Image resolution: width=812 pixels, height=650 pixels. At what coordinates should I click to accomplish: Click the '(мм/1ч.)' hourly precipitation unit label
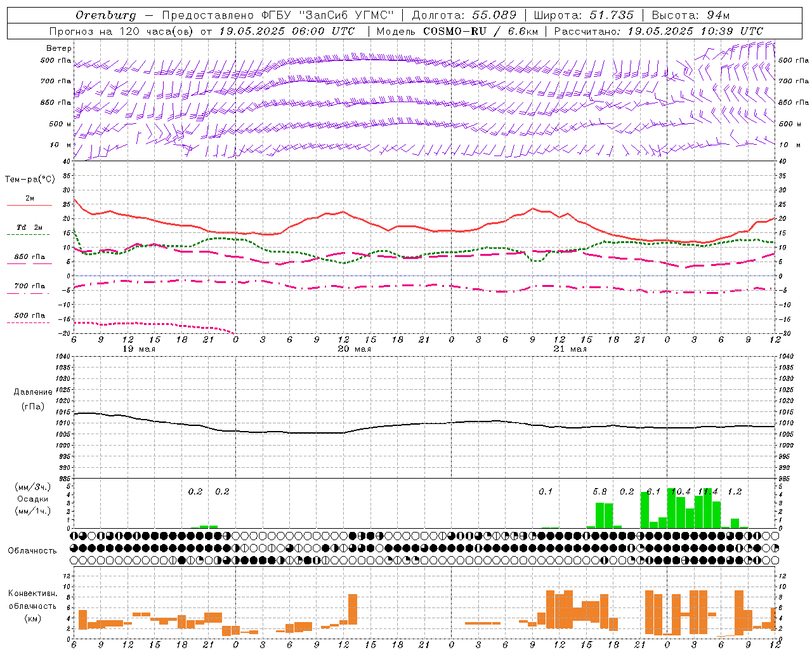point(33,511)
